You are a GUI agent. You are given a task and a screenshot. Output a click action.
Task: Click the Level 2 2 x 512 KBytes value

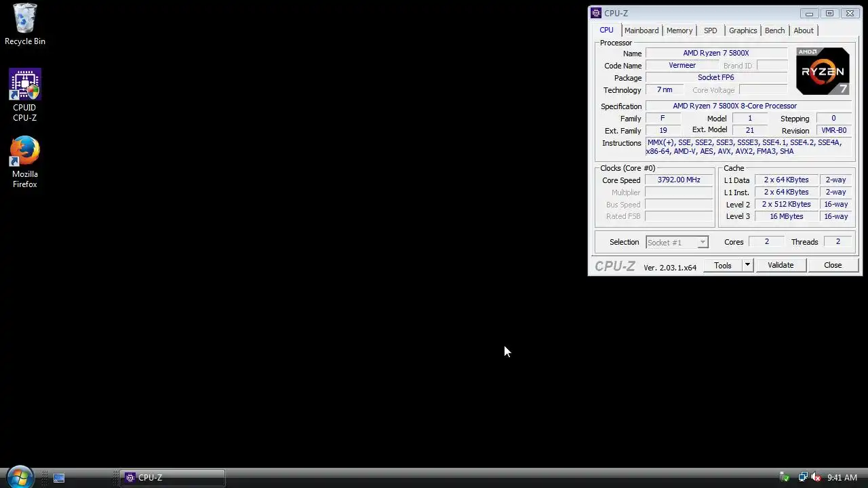(787, 204)
